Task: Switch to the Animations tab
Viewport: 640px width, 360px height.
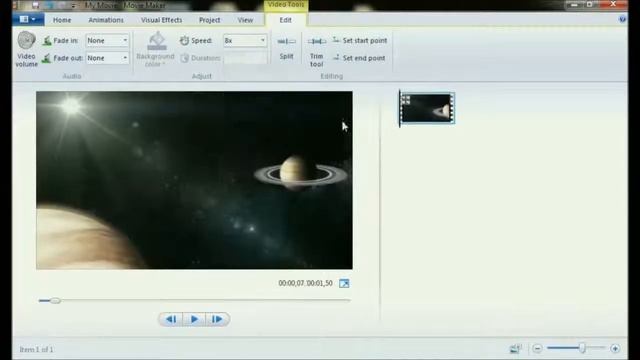Action: 106,20
